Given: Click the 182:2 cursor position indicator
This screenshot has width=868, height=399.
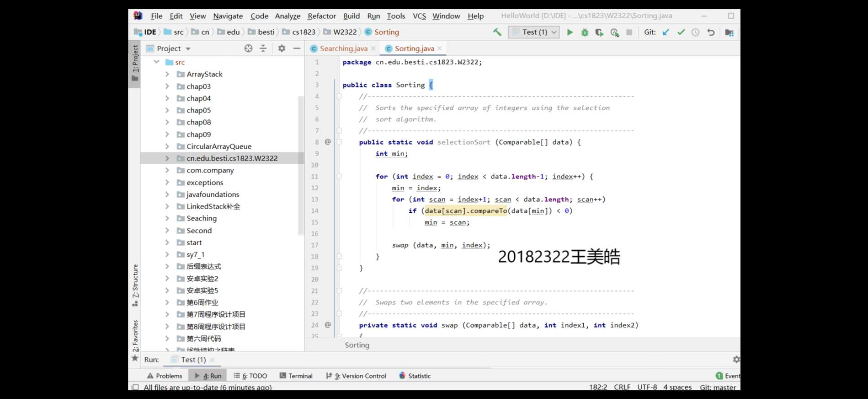Looking at the screenshot, I should [x=598, y=387].
